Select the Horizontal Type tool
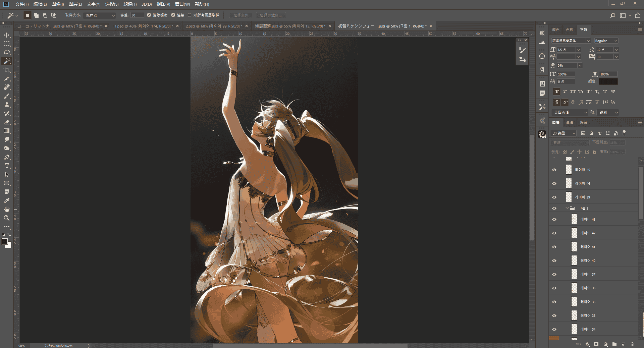Image resolution: width=644 pixels, height=348 pixels. tap(7, 166)
